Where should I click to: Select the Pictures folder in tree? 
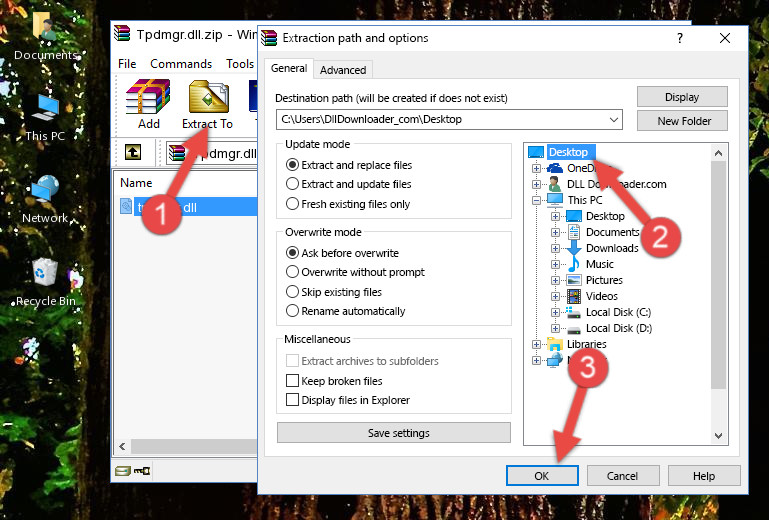(604, 280)
